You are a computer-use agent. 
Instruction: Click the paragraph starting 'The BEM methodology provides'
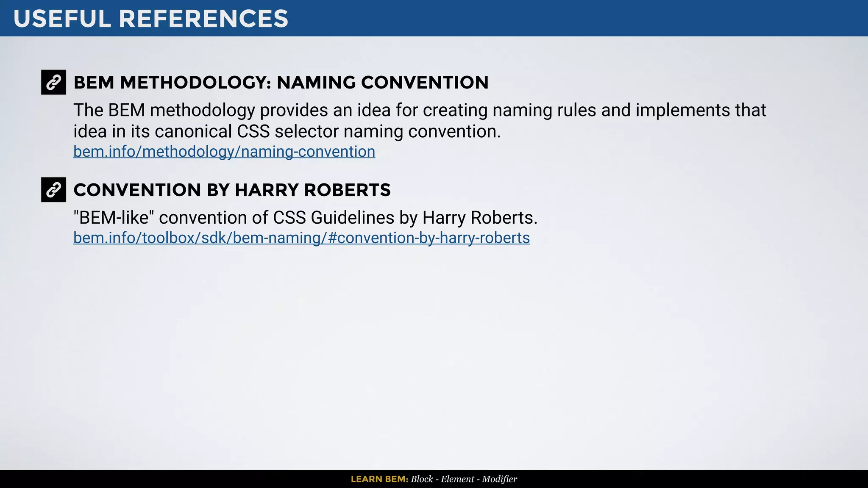[x=419, y=121]
